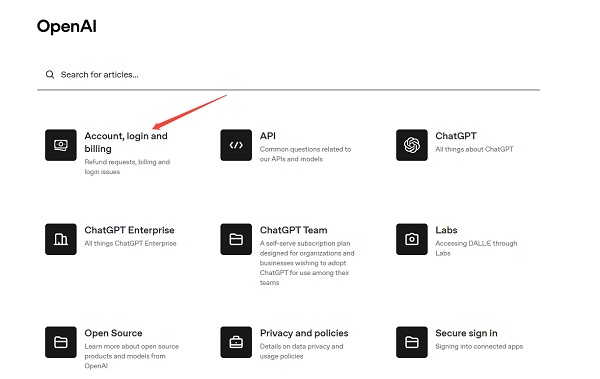
Task: Open the Privacy and policies collection title
Action: point(304,333)
